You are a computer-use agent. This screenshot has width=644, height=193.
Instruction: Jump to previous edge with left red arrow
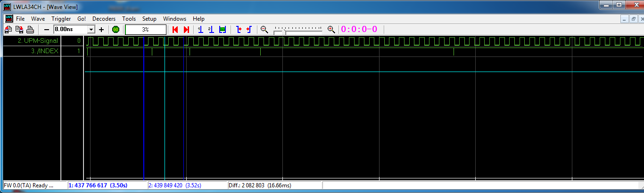click(175, 30)
